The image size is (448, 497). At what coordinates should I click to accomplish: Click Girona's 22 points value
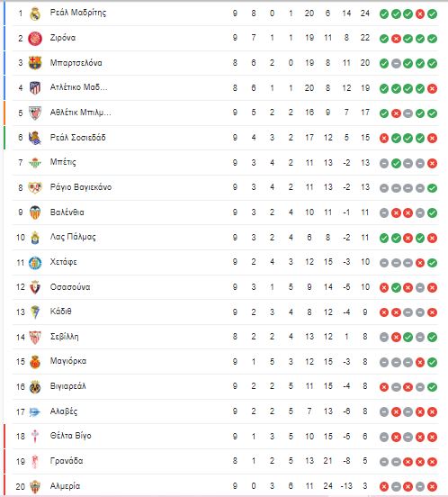365,38
